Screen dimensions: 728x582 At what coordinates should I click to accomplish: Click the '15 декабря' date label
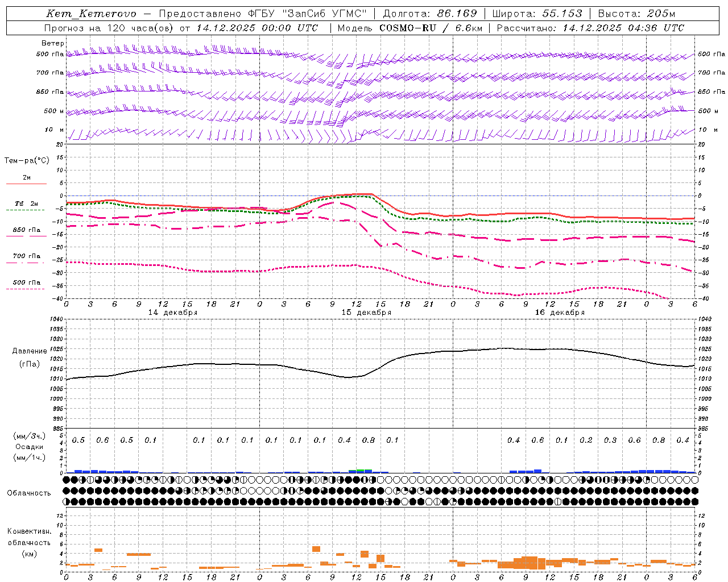coord(366,313)
